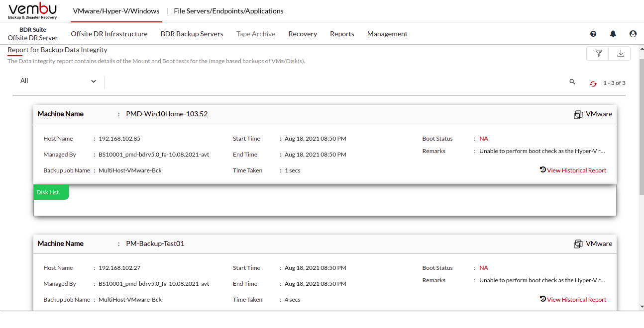Click VMware icon on PMD-Win10Home-103.52 card
This screenshot has width=644, height=328.
tap(578, 114)
